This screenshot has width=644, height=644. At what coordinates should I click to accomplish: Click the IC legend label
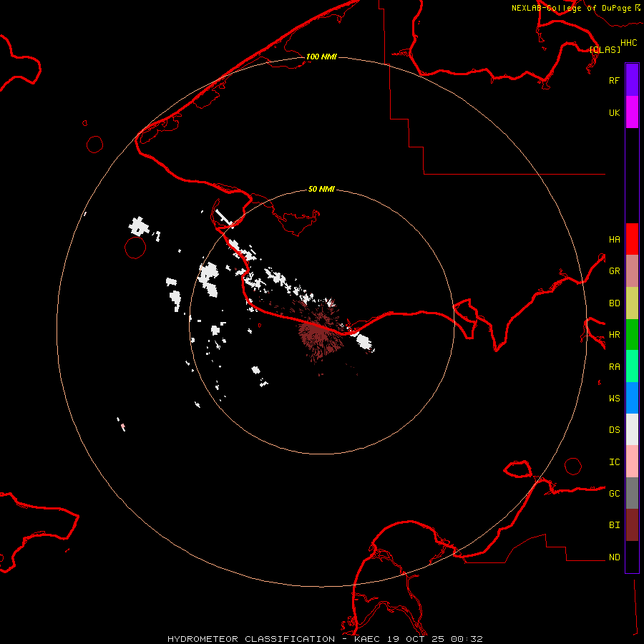(614, 462)
